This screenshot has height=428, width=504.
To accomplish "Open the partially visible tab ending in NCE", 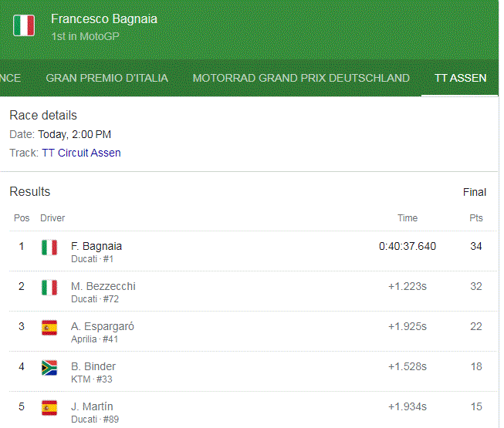I will click(10, 78).
